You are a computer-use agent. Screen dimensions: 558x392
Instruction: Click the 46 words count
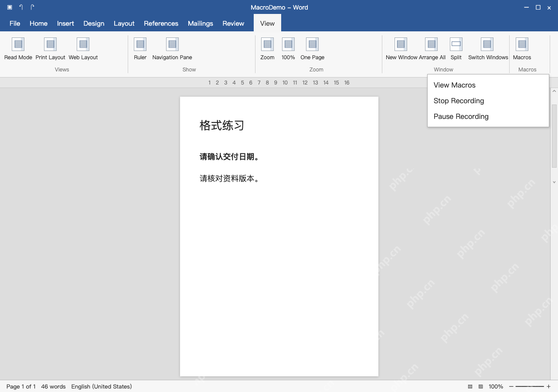53,386
